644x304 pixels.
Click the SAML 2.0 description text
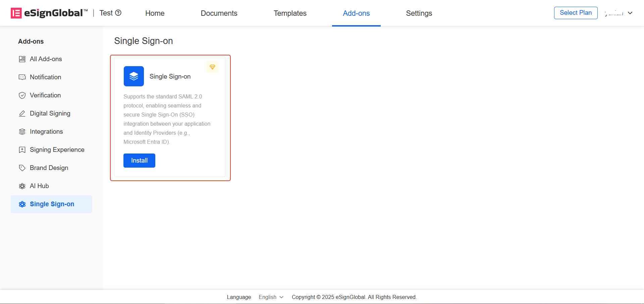(x=167, y=119)
